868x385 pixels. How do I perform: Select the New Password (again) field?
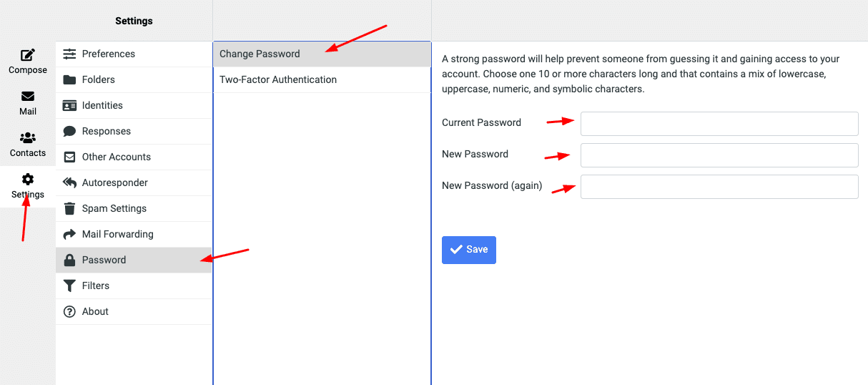pyautogui.click(x=719, y=186)
